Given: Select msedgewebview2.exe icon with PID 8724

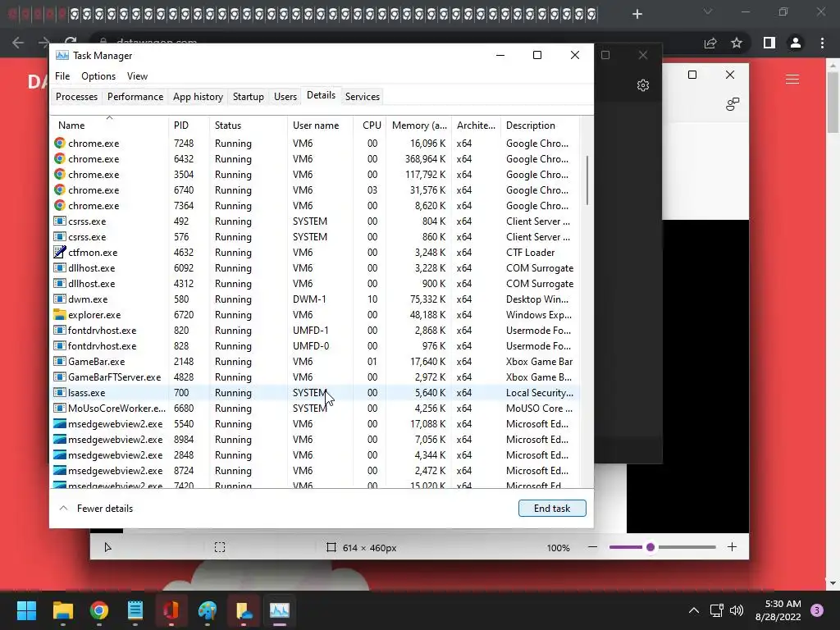Looking at the screenshot, I should tap(59, 470).
